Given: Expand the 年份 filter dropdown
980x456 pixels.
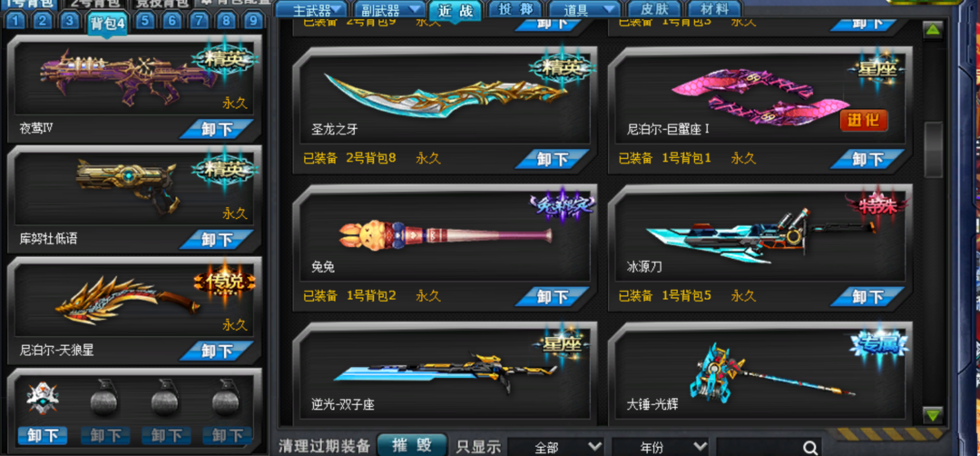Looking at the screenshot, I should 660,447.
